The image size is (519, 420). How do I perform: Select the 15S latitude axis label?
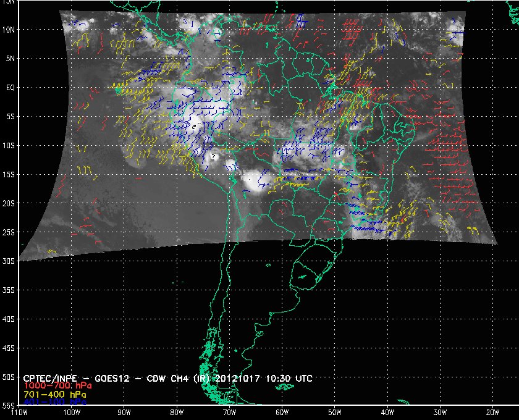[x=11, y=175]
